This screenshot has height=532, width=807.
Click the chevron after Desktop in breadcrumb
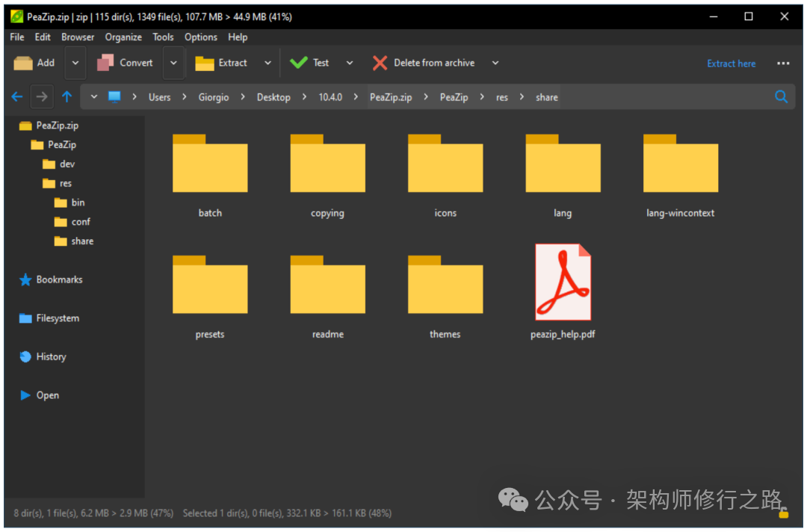(x=305, y=96)
